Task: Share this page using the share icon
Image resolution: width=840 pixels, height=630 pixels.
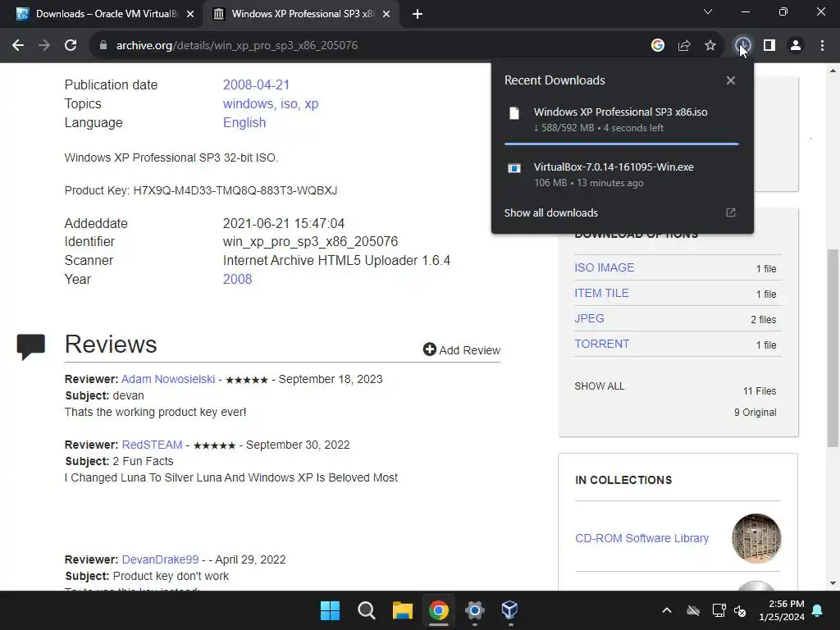Action: tap(684, 46)
